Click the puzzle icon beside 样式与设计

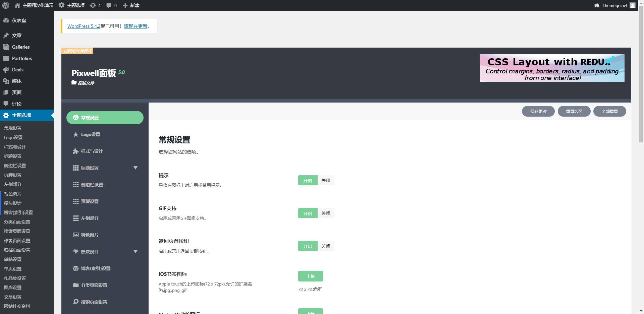(76, 151)
